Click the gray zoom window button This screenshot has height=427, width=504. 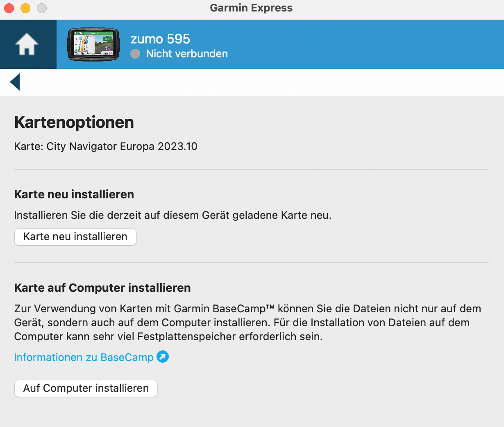[42, 8]
